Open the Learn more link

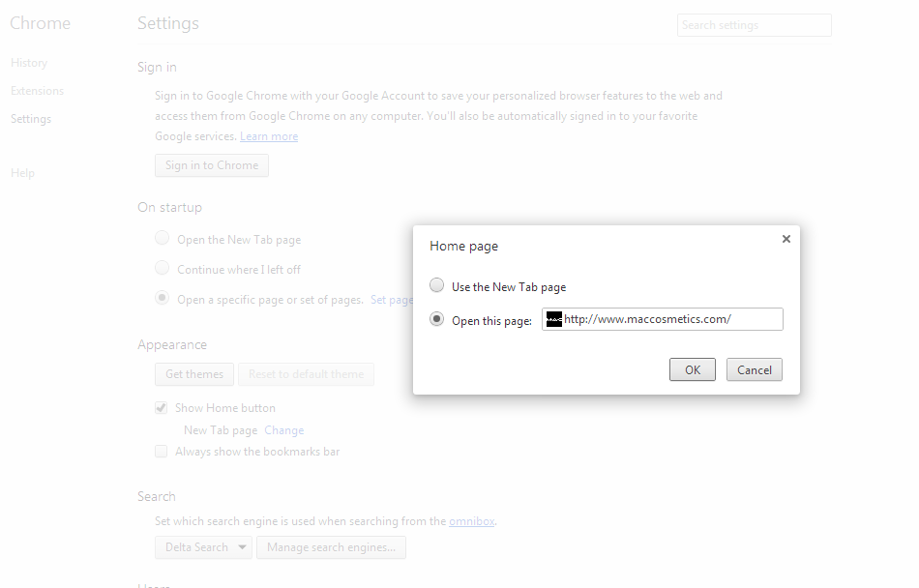[269, 136]
